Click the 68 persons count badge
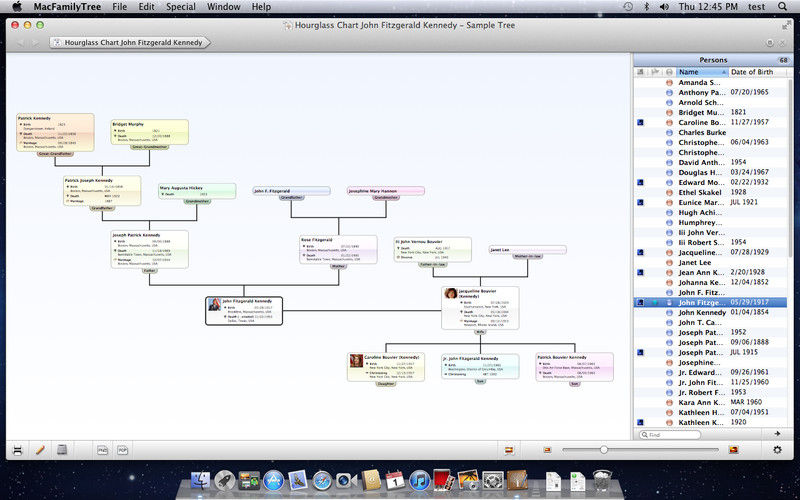The height and width of the screenshot is (500, 800). tap(783, 60)
